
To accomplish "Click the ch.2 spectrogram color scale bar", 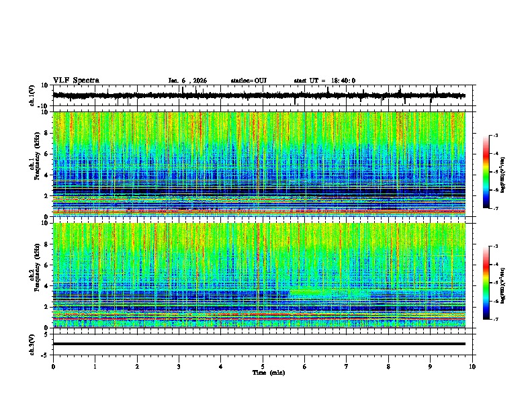I will pyautogui.click(x=486, y=283).
